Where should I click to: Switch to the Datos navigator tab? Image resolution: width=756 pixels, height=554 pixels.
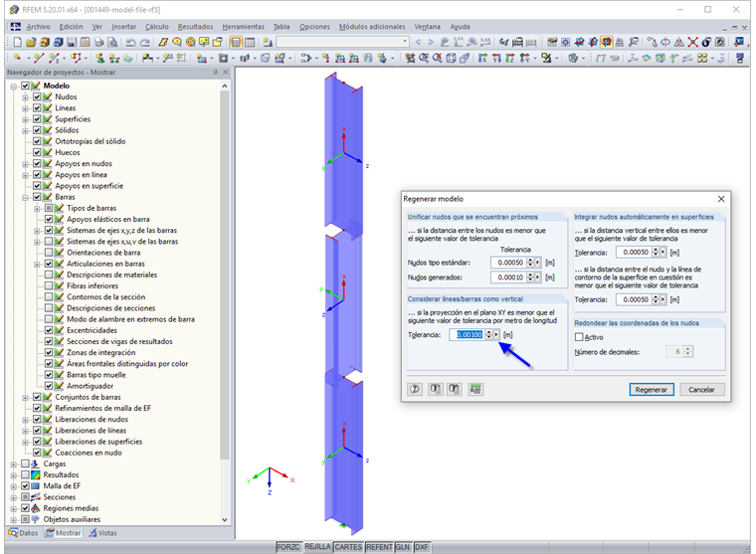coord(24,533)
